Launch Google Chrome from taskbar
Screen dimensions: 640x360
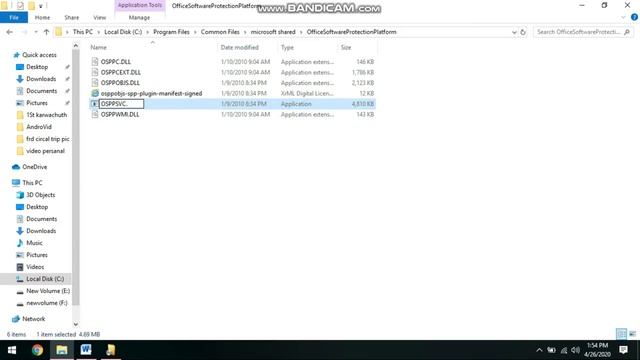(x=37, y=350)
